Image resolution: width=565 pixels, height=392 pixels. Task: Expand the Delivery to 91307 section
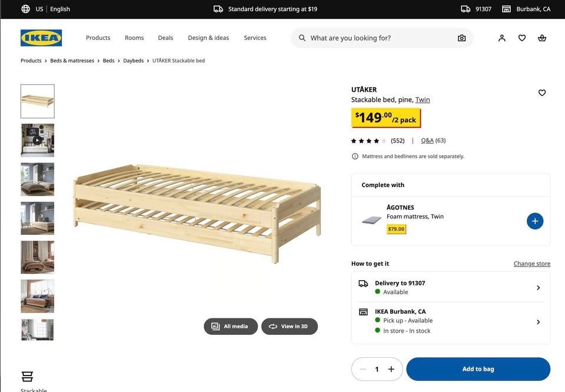click(537, 287)
